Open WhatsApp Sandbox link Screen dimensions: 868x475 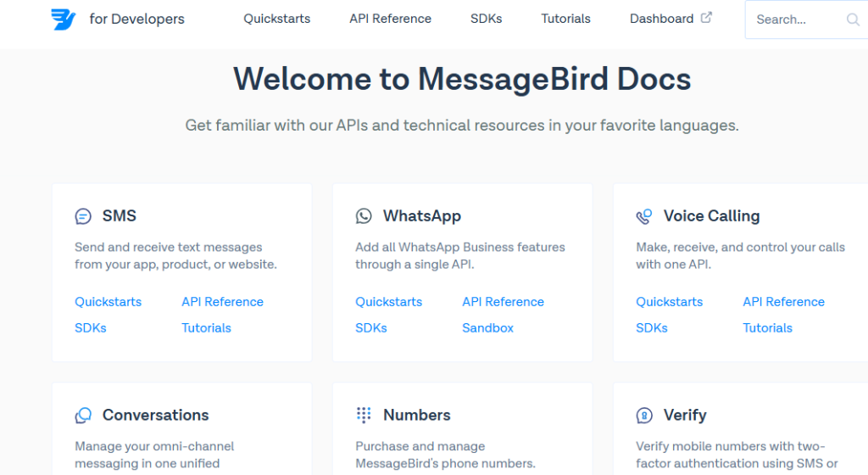487,327
